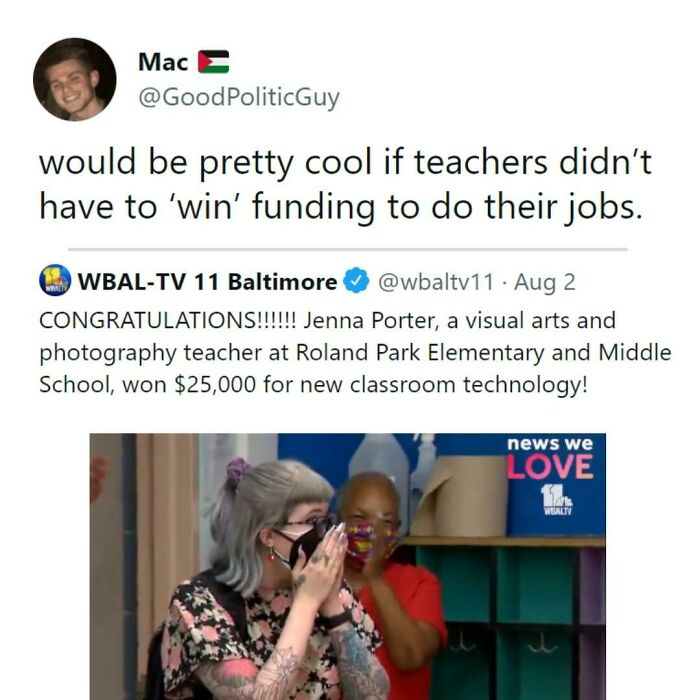Open the @wbaltv11 handle
This screenshot has height=700, width=700.
point(436,282)
